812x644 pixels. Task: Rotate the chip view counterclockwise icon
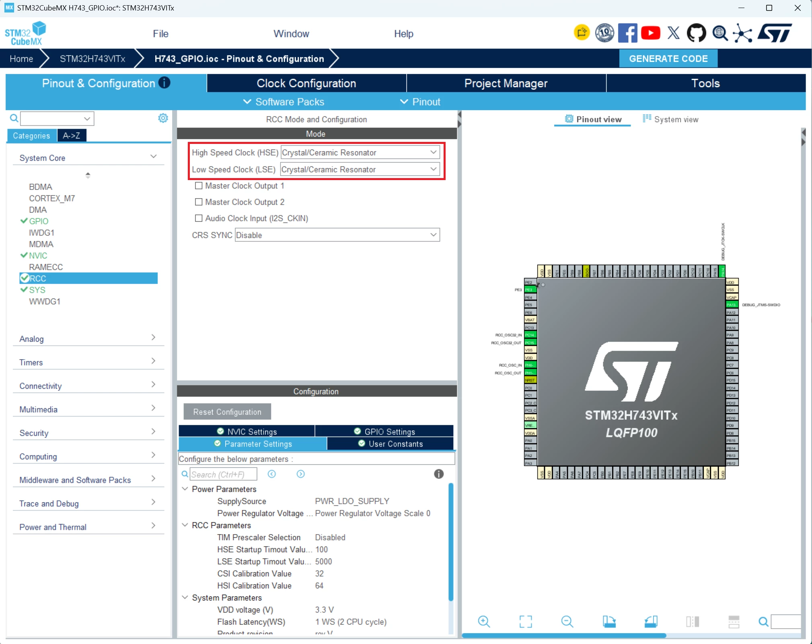coord(651,621)
